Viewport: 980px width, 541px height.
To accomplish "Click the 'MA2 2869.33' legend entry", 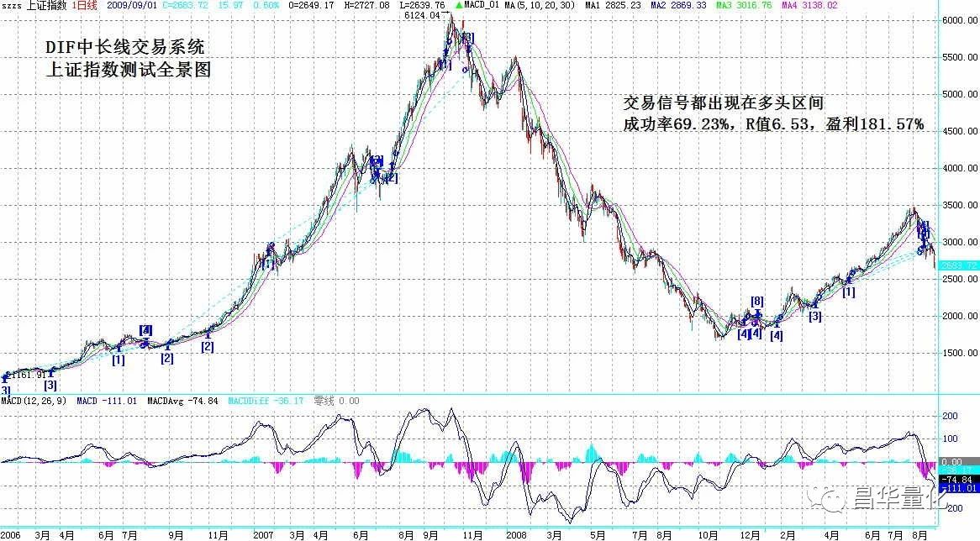I will [679, 5].
